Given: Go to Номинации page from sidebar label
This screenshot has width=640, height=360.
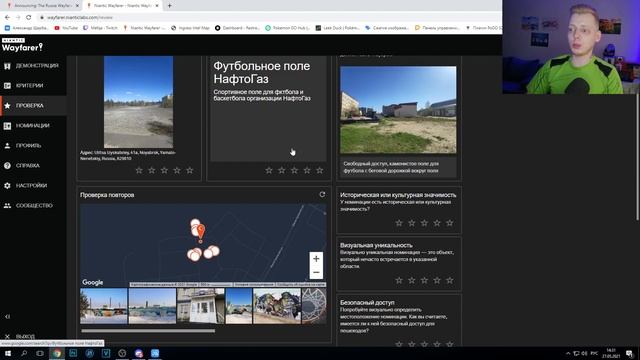Looking at the screenshot, I should [33, 126].
